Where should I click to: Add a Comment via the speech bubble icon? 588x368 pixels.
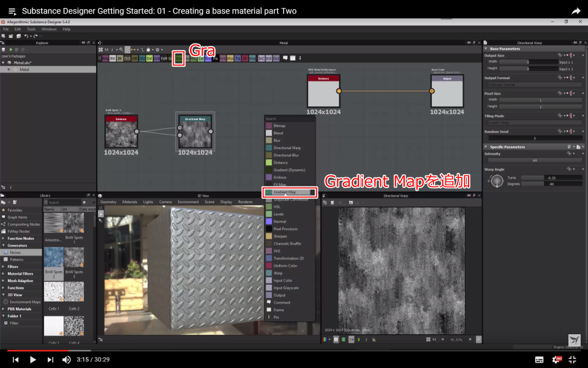pyautogui.click(x=285, y=58)
